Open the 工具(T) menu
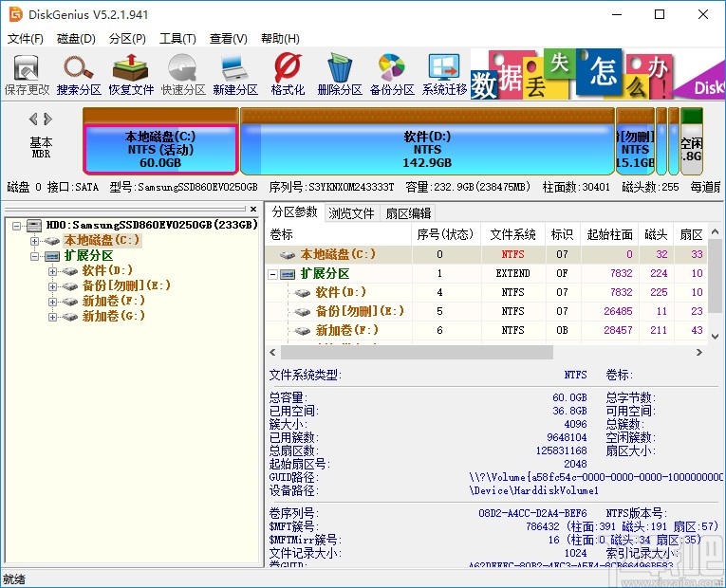The height and width of the screenshot is (588, 726). [177, 39]
